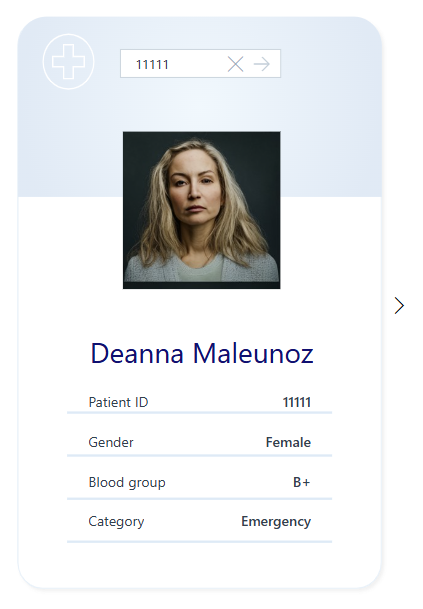This screenshot has height=609, width=423.
Task: Select the Patient ID value 11111
Action: (x=297, y=402)
